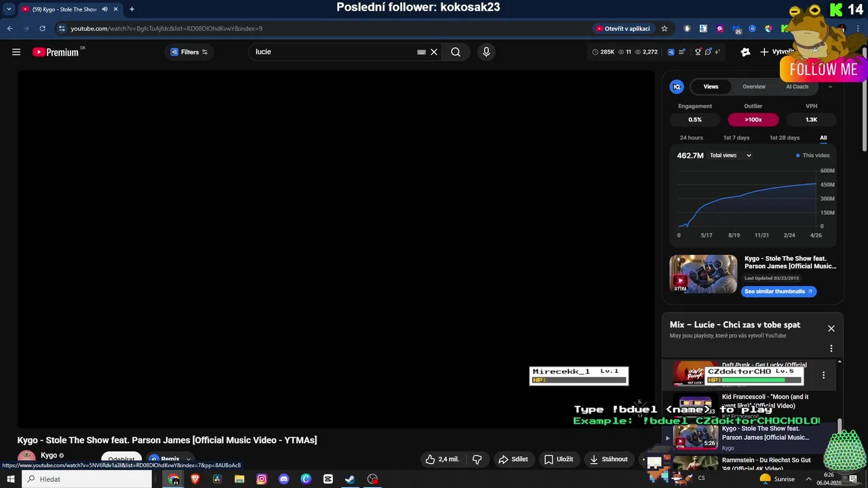
Task: Open new browser tab
Action: 132,9
